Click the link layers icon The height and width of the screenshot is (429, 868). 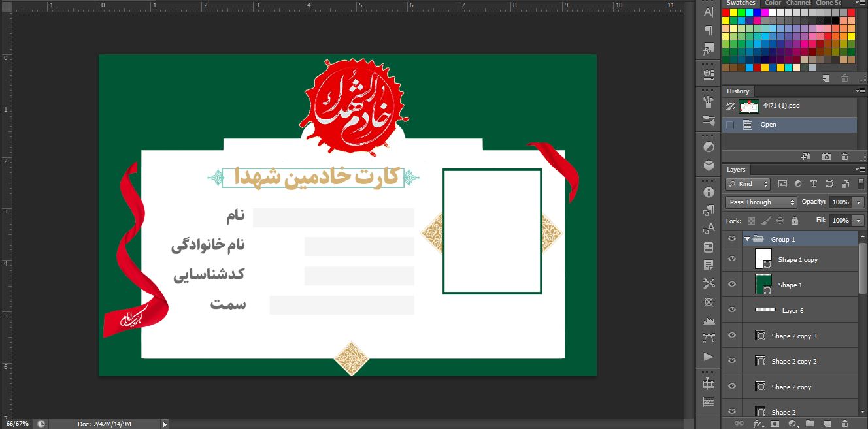[x=739, y=424]
